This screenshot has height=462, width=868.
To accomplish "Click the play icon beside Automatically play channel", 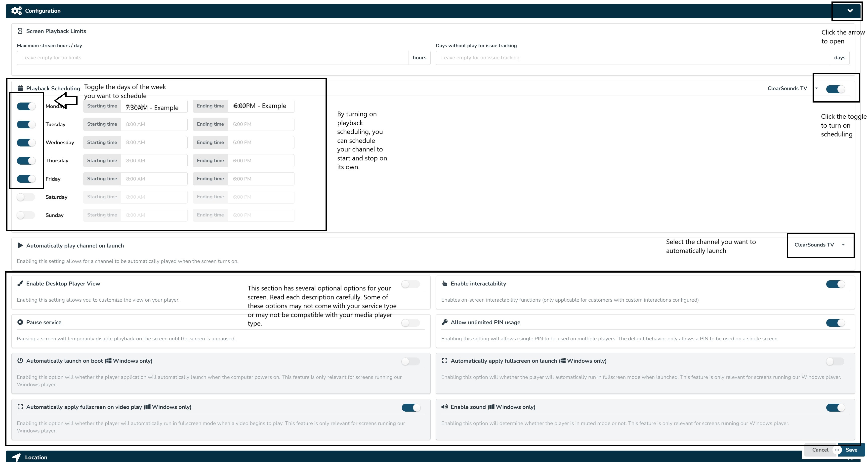I will pos(20,246).
